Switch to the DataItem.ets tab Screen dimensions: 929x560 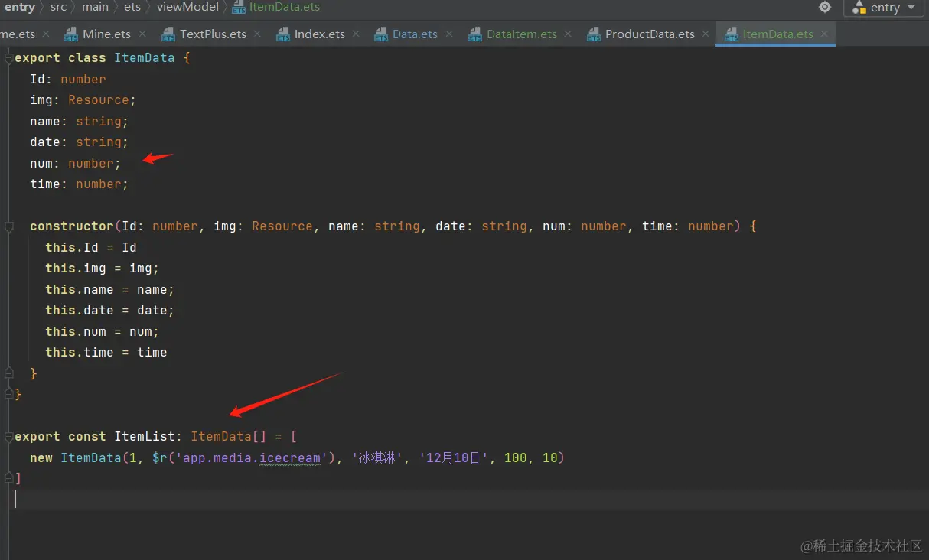(x=522, y=34)
